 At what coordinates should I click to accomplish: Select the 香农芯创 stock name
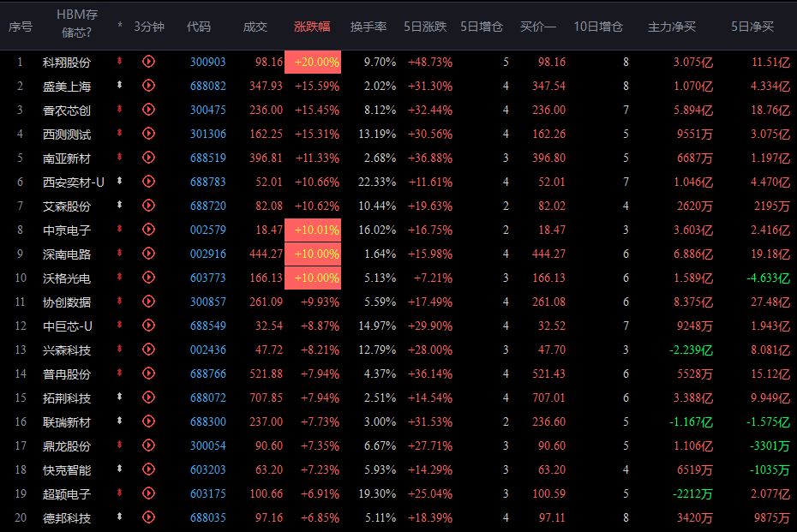(67, 111)
